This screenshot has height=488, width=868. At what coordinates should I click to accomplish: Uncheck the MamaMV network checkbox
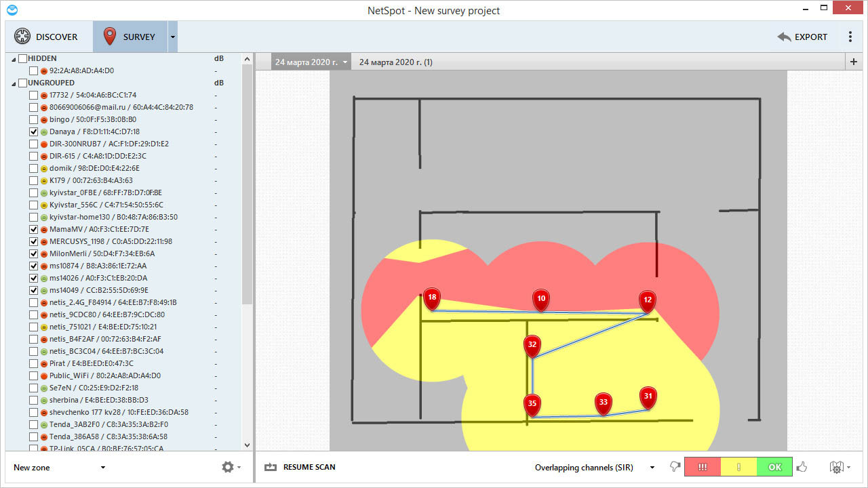click(x=33, y=229)
